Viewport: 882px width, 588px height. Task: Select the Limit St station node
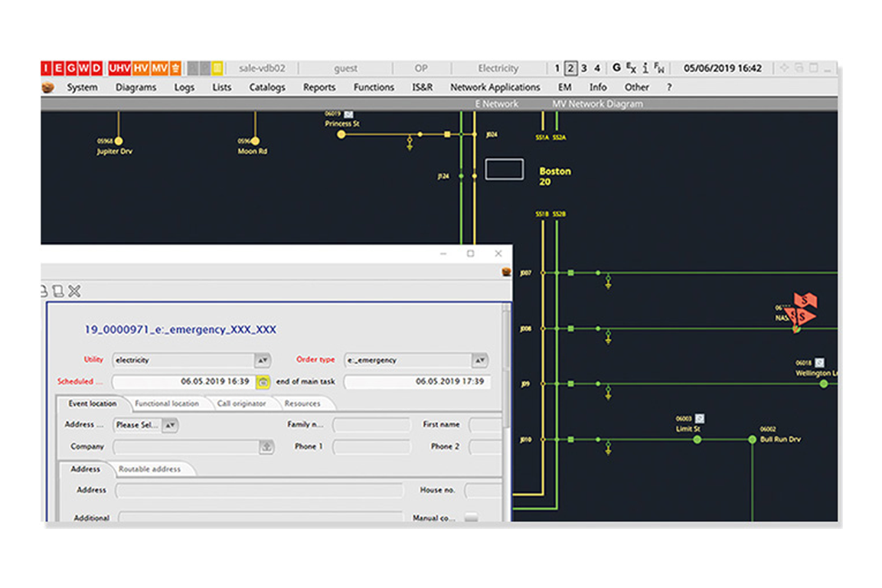[697, 439]
